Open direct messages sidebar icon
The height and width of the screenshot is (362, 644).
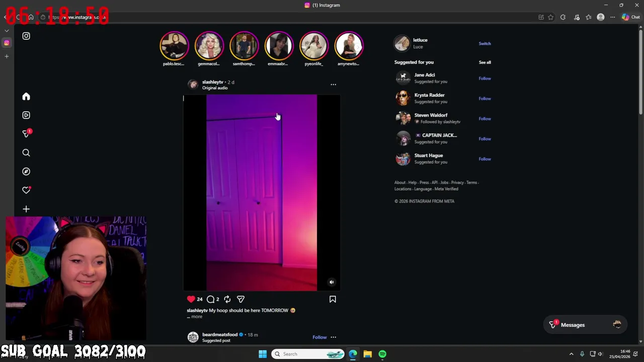pyautogui.click(x=26, y=133)
